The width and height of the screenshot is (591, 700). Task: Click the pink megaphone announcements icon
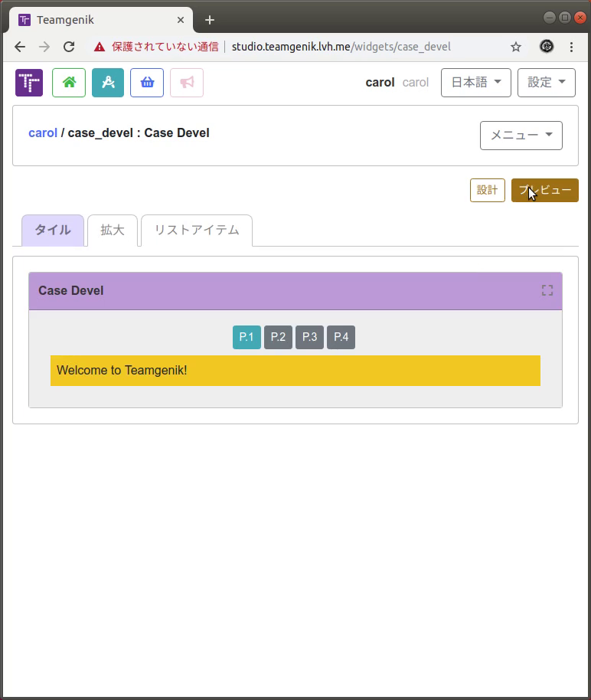point(187,83)
